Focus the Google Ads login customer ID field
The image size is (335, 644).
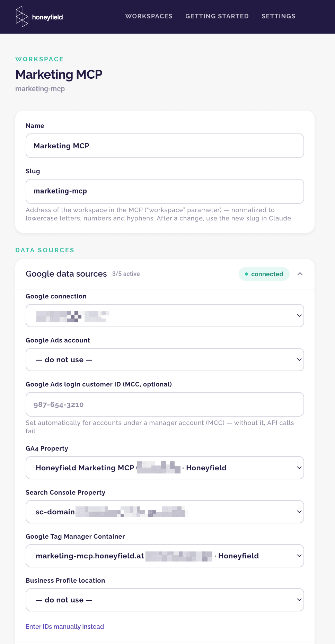(x=165, y=404)
